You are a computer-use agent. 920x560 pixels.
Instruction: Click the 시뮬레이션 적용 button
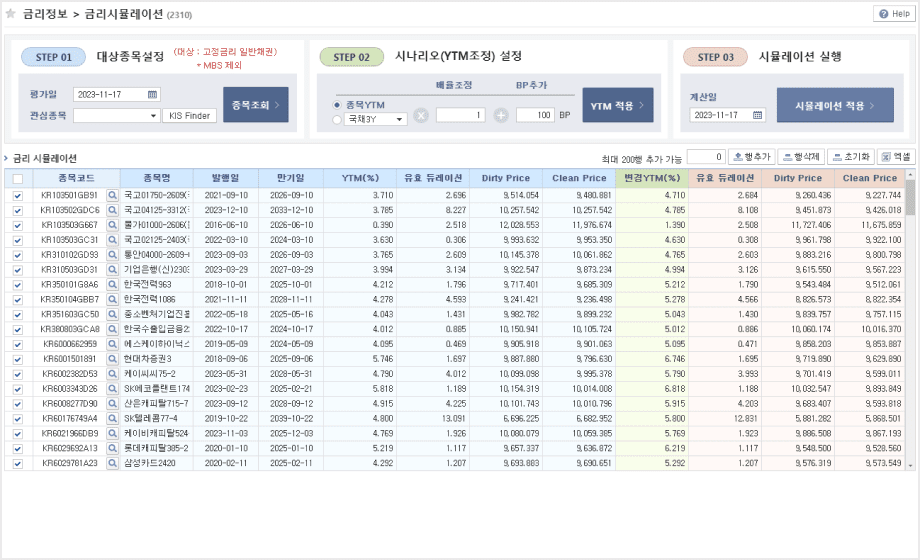[x=835, y=105]
